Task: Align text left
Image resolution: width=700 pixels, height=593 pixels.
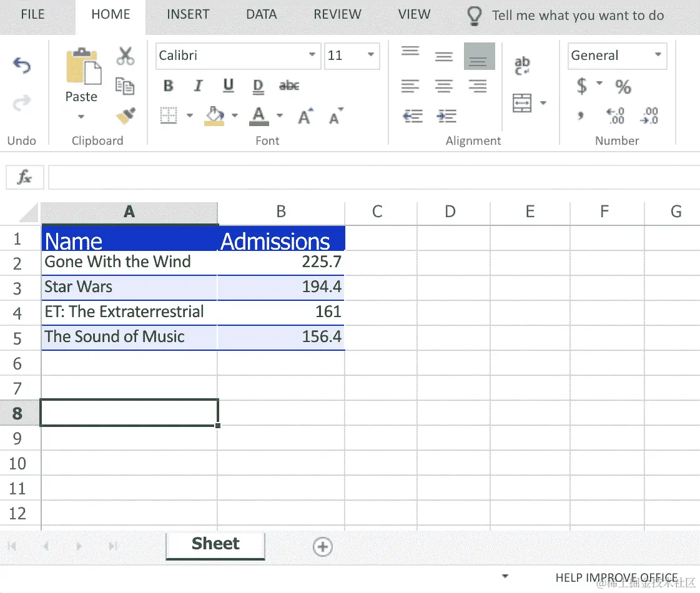Action: point(410,86)
